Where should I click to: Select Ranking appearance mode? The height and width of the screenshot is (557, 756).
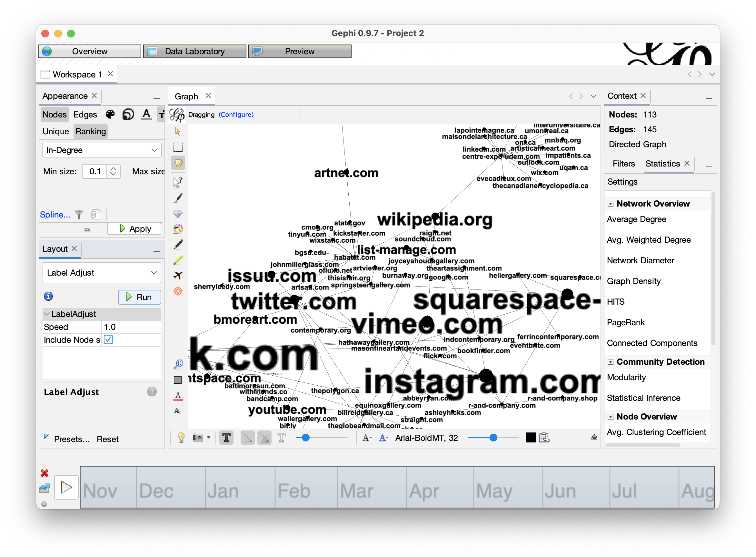click(x=91, y=131)
